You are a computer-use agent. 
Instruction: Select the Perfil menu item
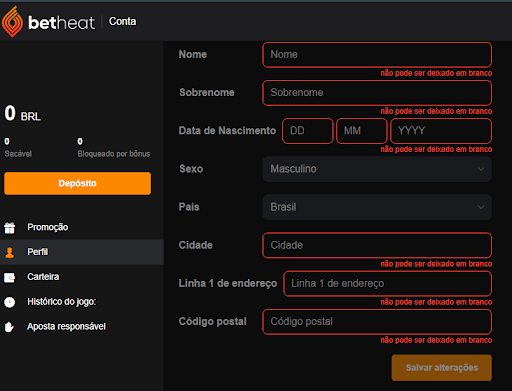pyautogui.click(x=82, y=252)
